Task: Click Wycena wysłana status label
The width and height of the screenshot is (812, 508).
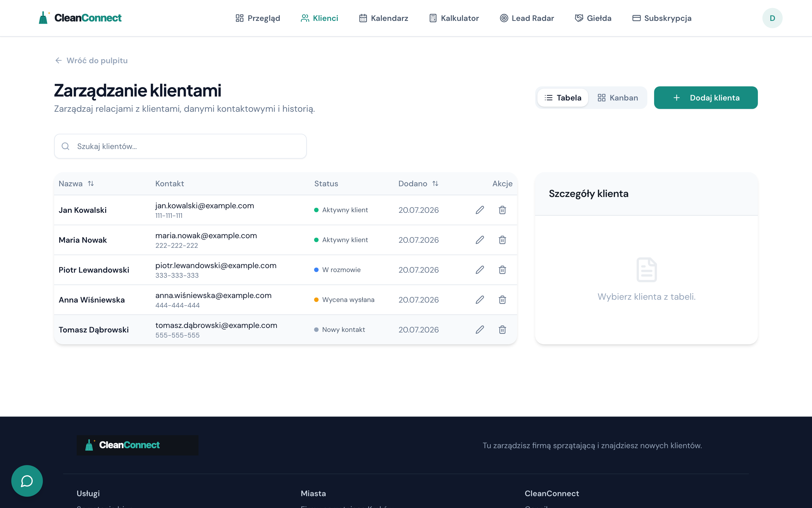Action: (x=348, y=300)
